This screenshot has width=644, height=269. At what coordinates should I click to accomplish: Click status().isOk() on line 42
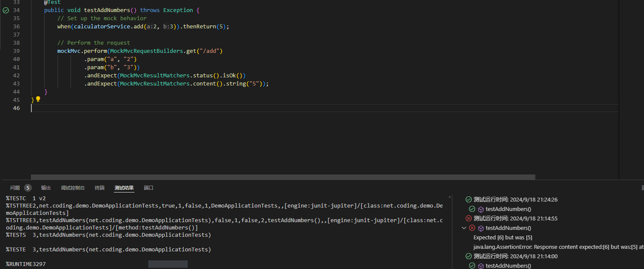tap(218, 75)
